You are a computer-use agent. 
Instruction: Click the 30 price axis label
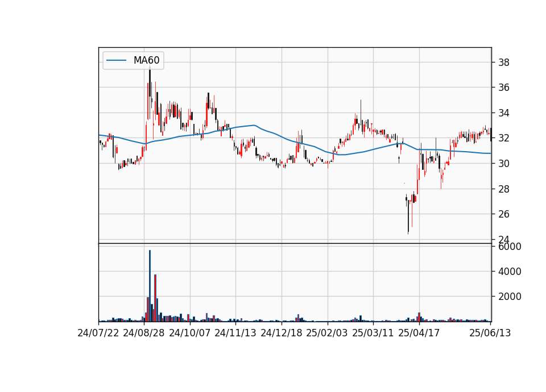coord(504,164)
